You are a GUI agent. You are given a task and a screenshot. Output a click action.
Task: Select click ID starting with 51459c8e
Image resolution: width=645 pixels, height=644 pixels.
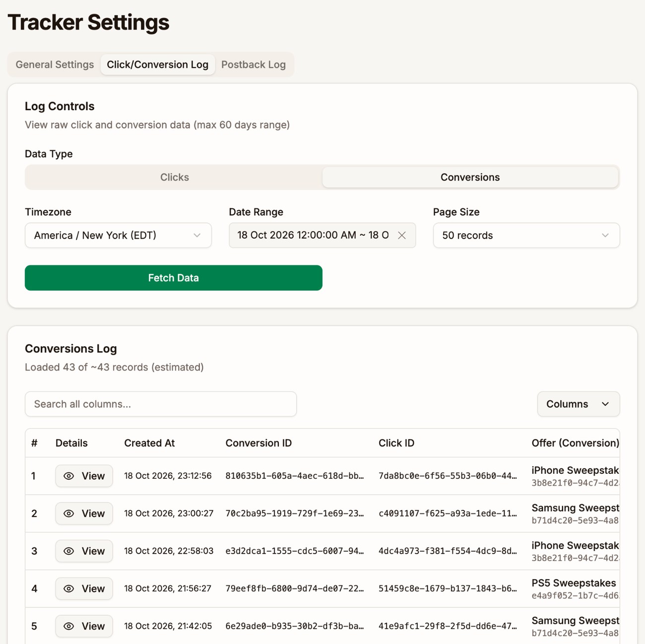click(x=448, y=588)
